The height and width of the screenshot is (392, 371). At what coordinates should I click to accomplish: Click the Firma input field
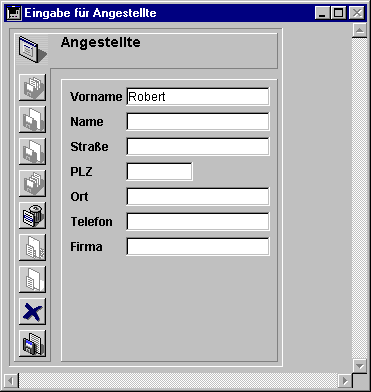tap(198, 247)
